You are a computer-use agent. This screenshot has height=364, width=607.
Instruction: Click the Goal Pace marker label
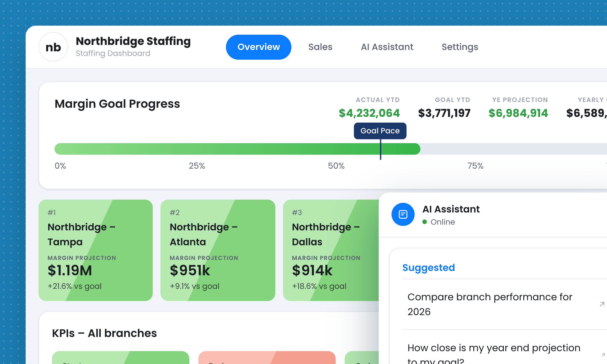point(380,131)
